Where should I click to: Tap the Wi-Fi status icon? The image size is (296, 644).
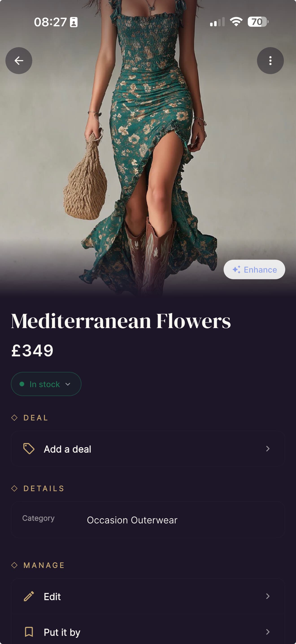point(236,22)
